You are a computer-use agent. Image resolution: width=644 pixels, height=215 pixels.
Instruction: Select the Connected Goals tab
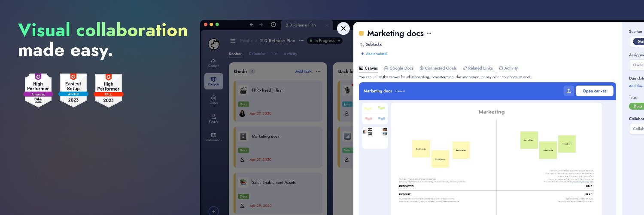tap(438, 68)
